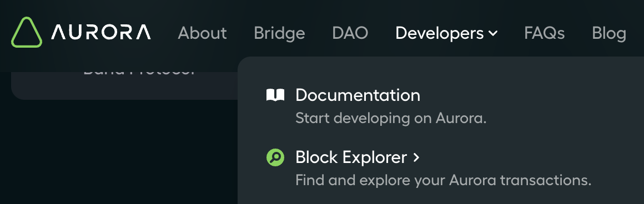The width and height of the screenshot is (644, 204).
Task: Click "Start developing on Aurora." description
Action: pos(391,119)
